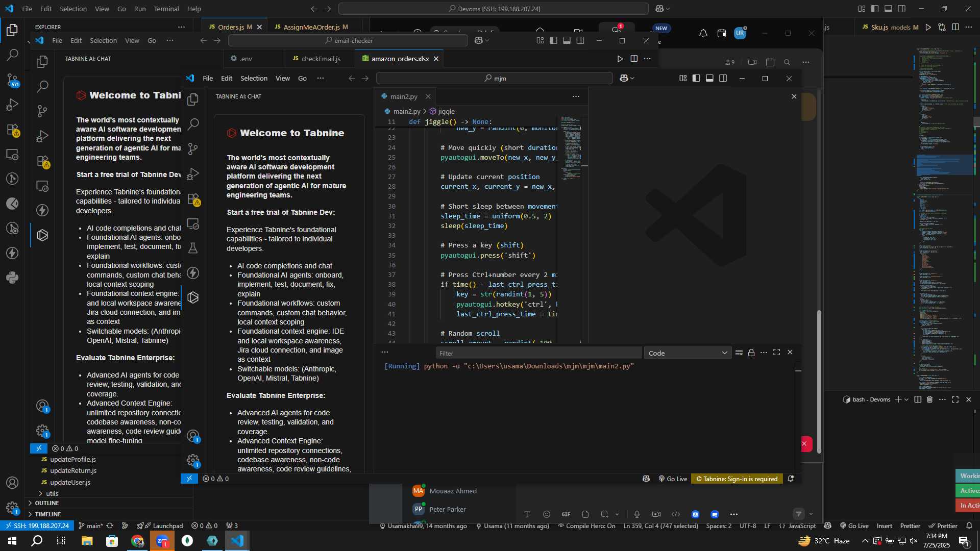Toggle bottom panel in email-checker window
The height and width of the screenshot is (551, 980).
tap(567, 40)
